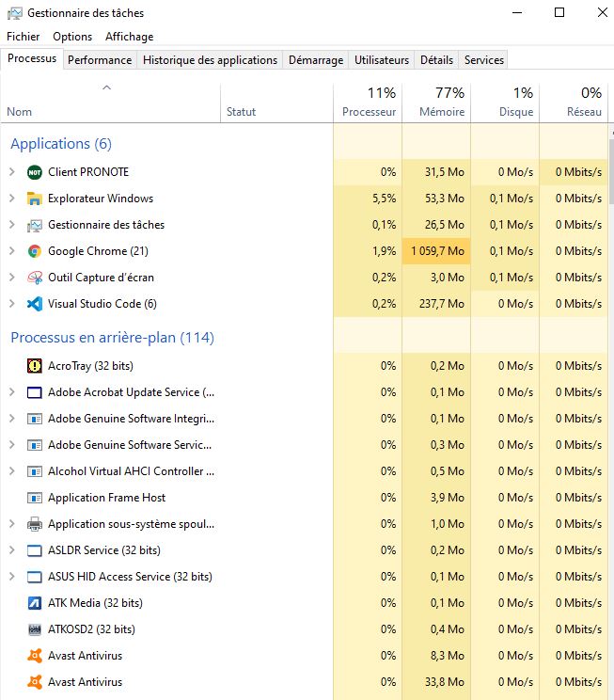Click the Application Frame Host icon
The width and height of the screenshot is (614, 700).
[35, 498]
